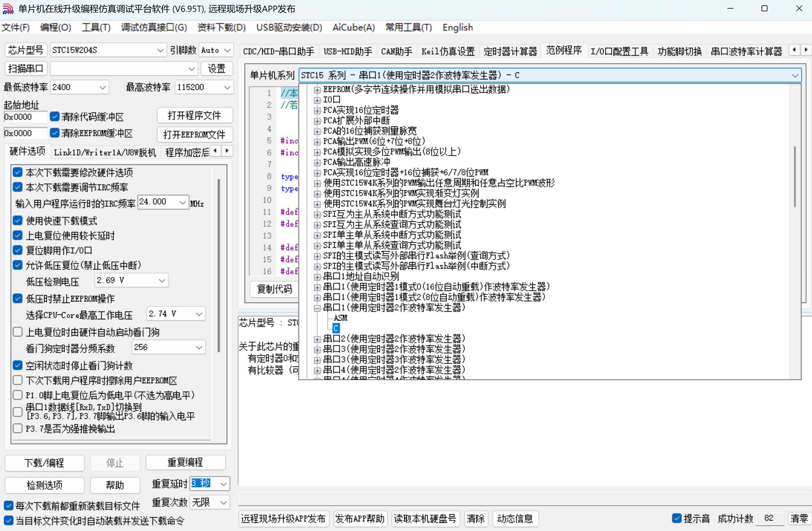Switch to the 定时器计算器 tab
Image resolution: width=812 pixels, height=531 pixels.
pyautogui.click(x=510, y=52)
